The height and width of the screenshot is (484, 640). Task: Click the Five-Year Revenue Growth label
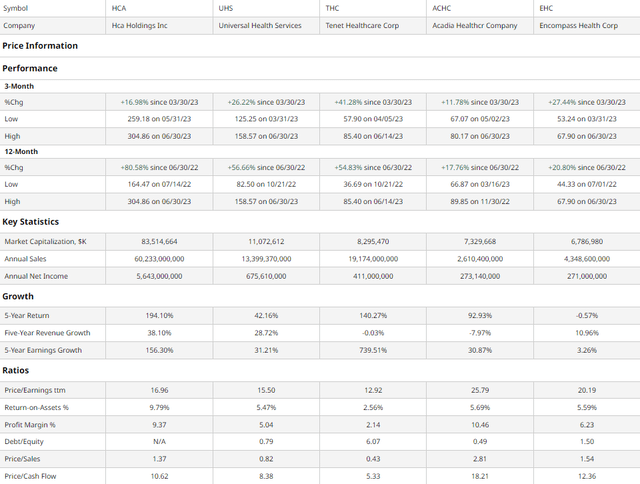click(x=47, y=333)
